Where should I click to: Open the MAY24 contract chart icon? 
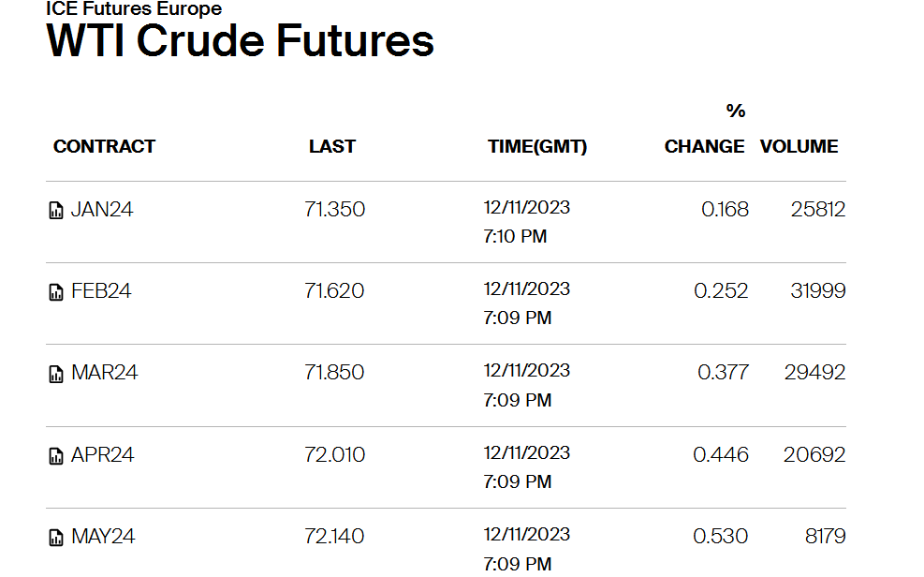click(x=56, y=538)
